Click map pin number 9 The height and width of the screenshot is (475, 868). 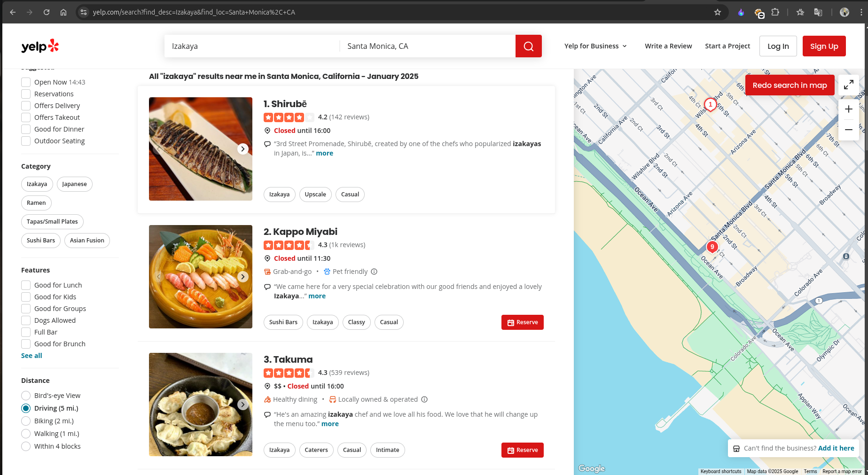tap(712, 247)
